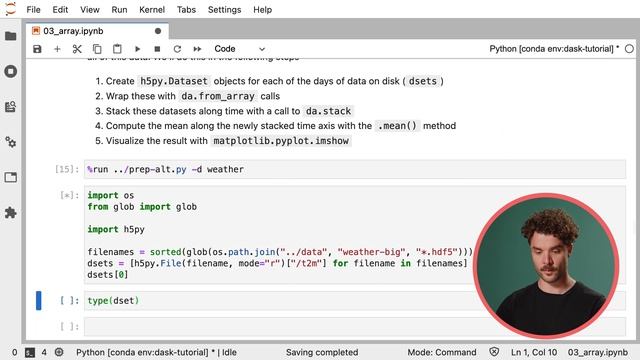
Task: Open the cell type Code dropdown
Action: click(x=240, y=49)
